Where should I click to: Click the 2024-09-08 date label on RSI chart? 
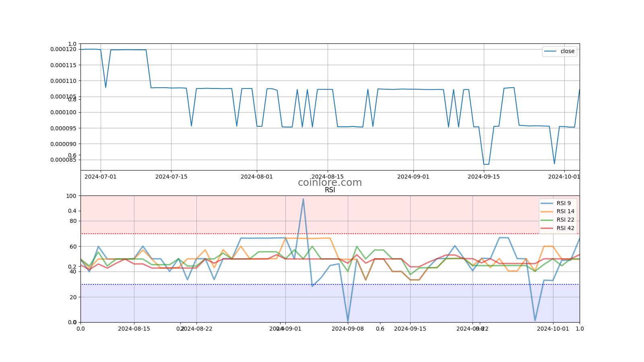click(348, 329)
